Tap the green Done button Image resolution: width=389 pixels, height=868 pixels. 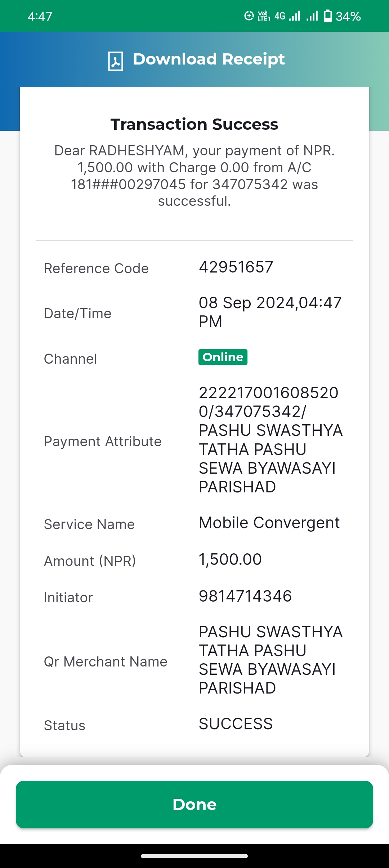[x=194, y=804]
